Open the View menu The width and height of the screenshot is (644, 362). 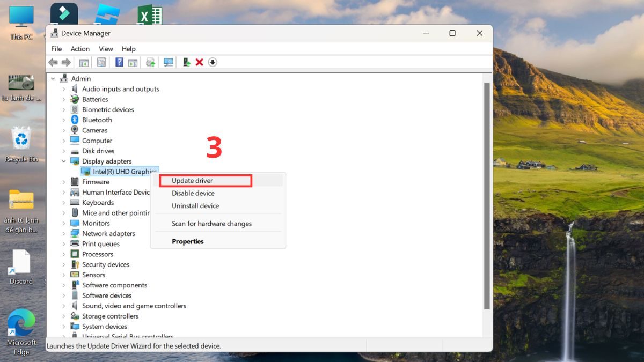click(106, 49)
